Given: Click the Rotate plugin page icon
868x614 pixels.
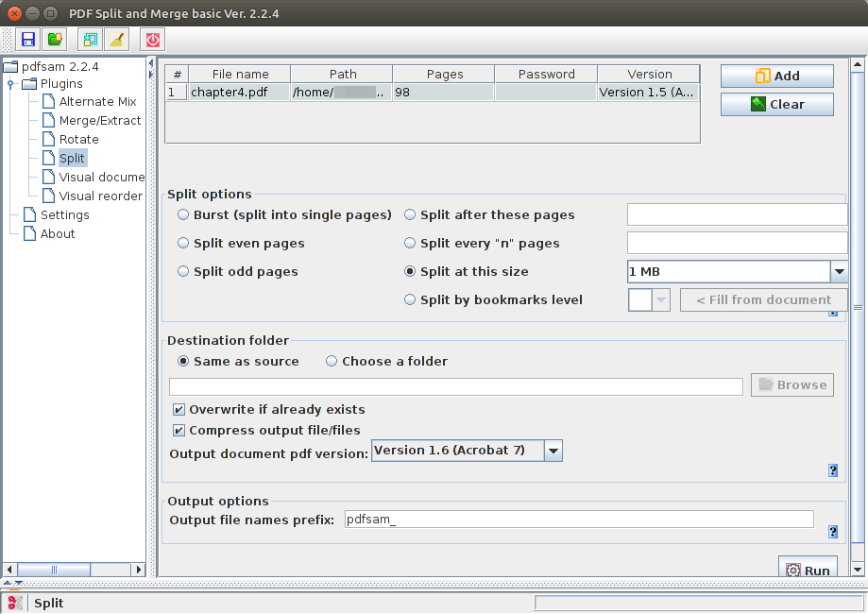Looking at the screenshot, I should (x=49, y=139).
